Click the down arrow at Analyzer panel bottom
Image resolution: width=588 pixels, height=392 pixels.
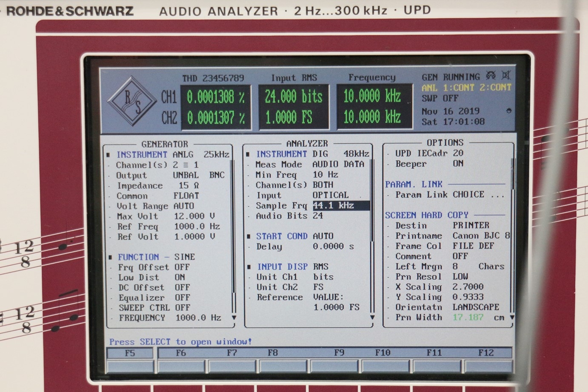click(x=372, y=317)
